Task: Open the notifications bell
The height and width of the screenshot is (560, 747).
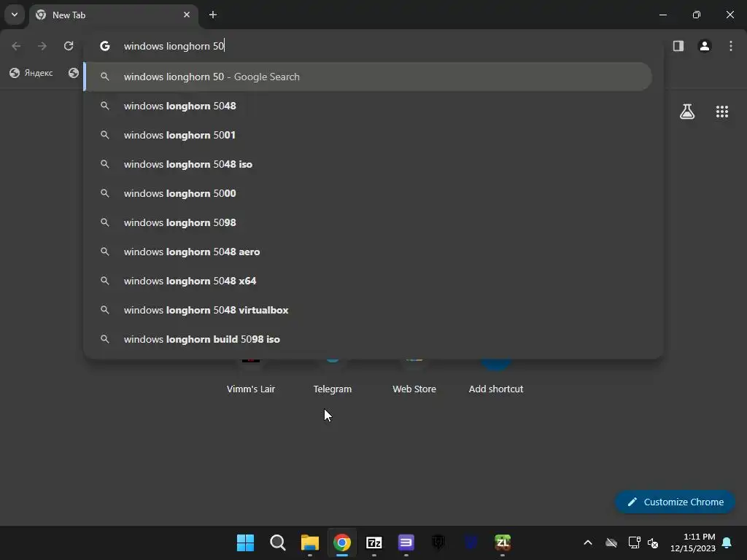Action: pos(727,542)
